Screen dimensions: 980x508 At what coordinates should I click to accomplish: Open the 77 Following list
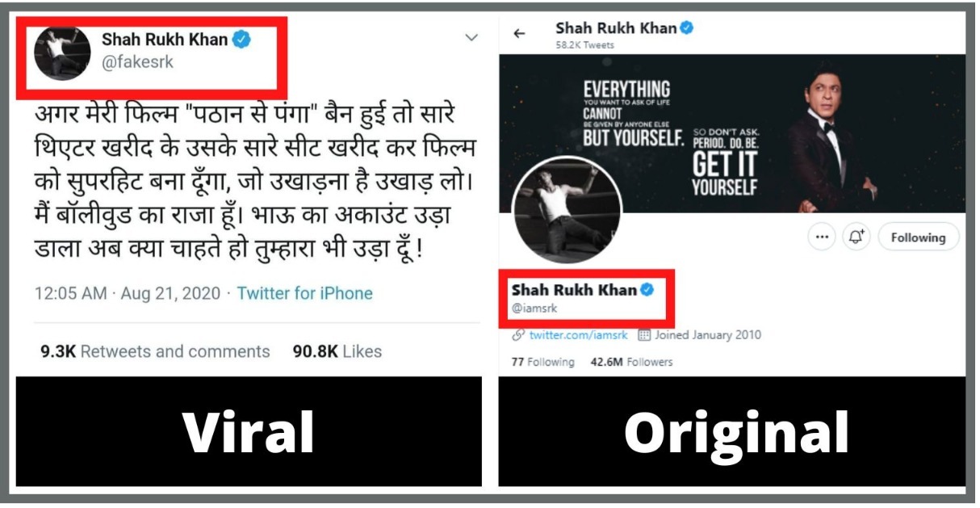click(542, 362)
